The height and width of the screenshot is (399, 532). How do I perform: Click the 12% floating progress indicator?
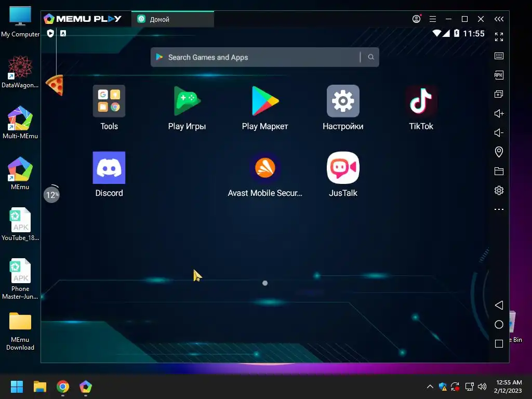(51, 194)
